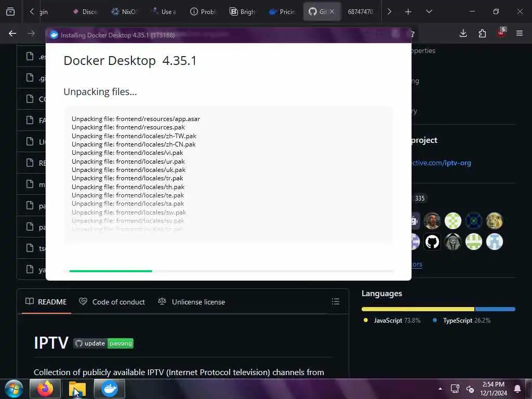The height and width of the screenshot is (399, 532).
Task: Switch to the 68747470 tab
Action: 361,12
